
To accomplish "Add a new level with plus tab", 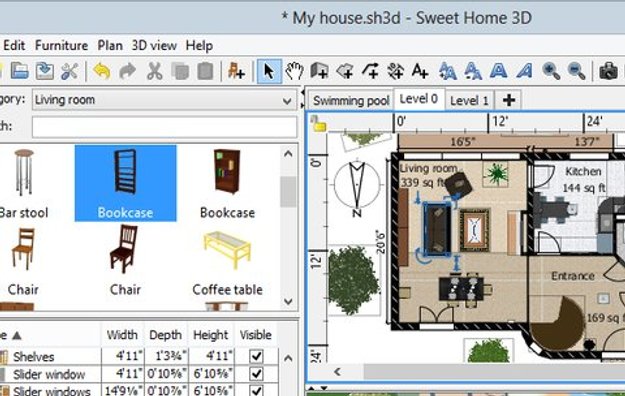I will pos(508,100).
